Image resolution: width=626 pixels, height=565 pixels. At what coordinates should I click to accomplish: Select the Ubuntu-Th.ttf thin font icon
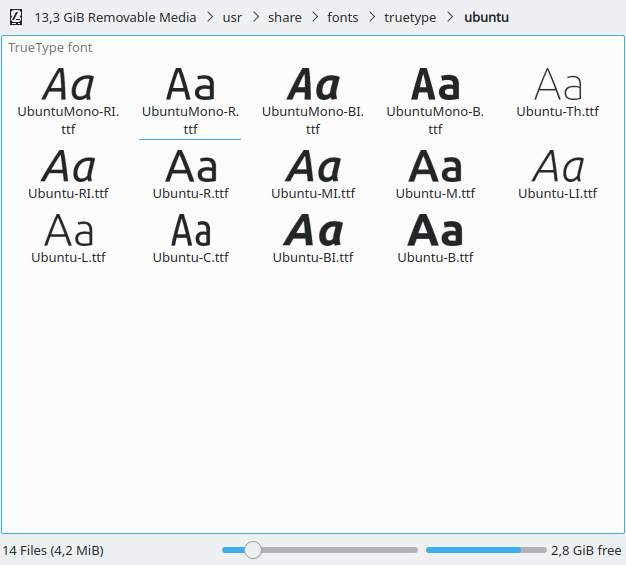pyautogui.click(x=558, y=84)
